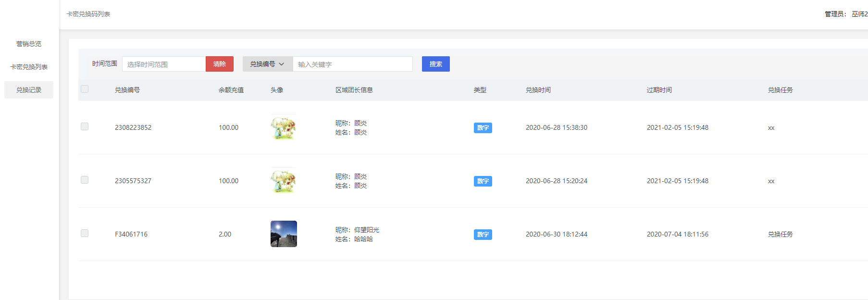Focus the 输入关键字 keyword input field
The height and width of the screenshot is (300, 868).
352,64
